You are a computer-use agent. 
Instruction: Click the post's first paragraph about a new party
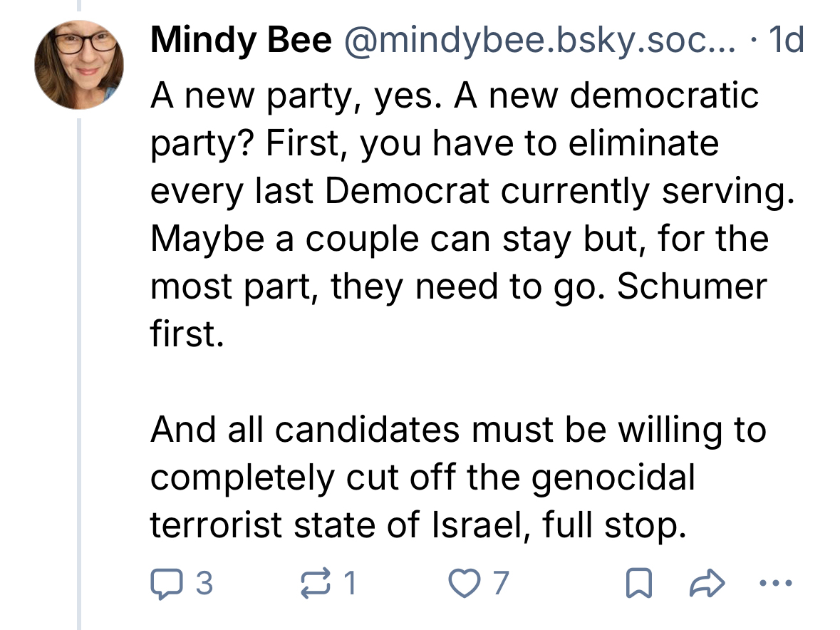click(456, 214)
